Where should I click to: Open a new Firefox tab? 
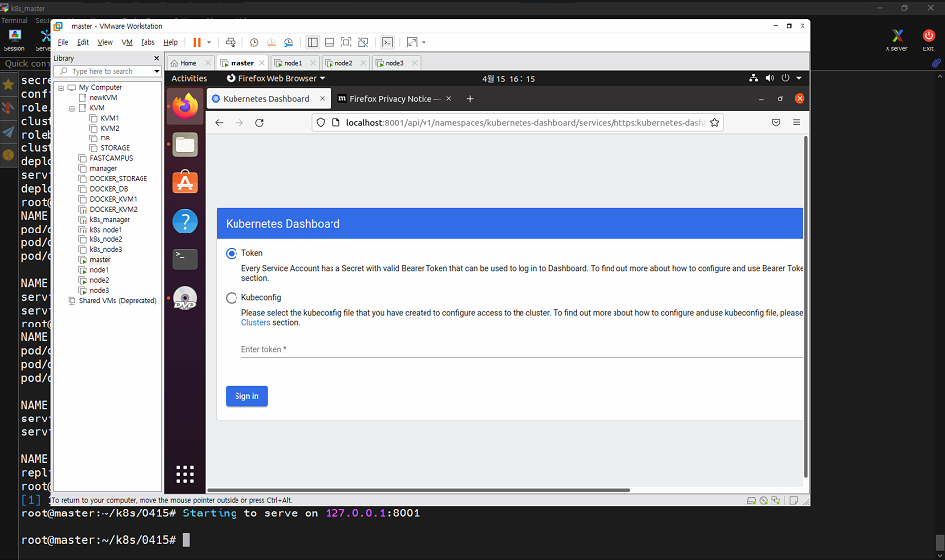point(470,99)
